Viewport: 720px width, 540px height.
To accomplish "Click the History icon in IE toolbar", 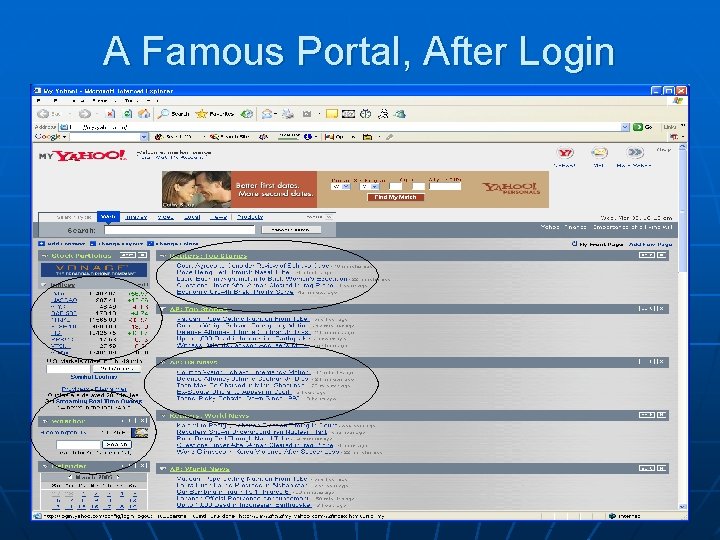I will coord(247,113).
